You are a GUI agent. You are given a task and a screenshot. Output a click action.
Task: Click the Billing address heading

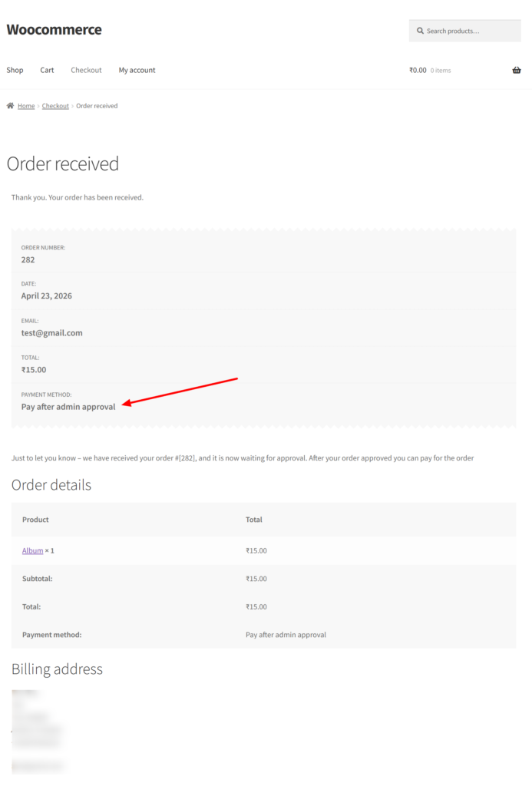57,669
